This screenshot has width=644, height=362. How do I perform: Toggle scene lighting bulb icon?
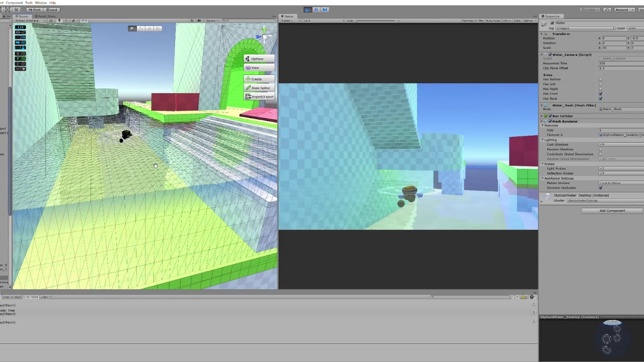coord(59,21)
